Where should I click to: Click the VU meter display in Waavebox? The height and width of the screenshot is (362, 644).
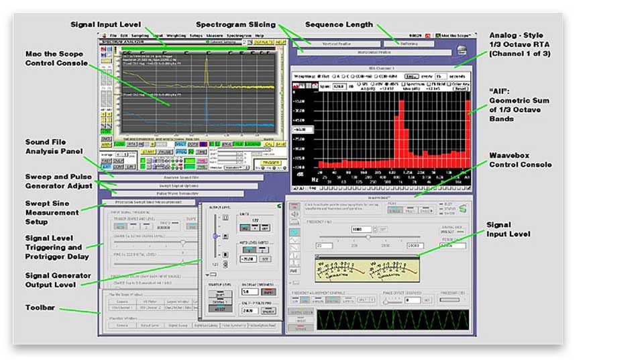point(367,270)
